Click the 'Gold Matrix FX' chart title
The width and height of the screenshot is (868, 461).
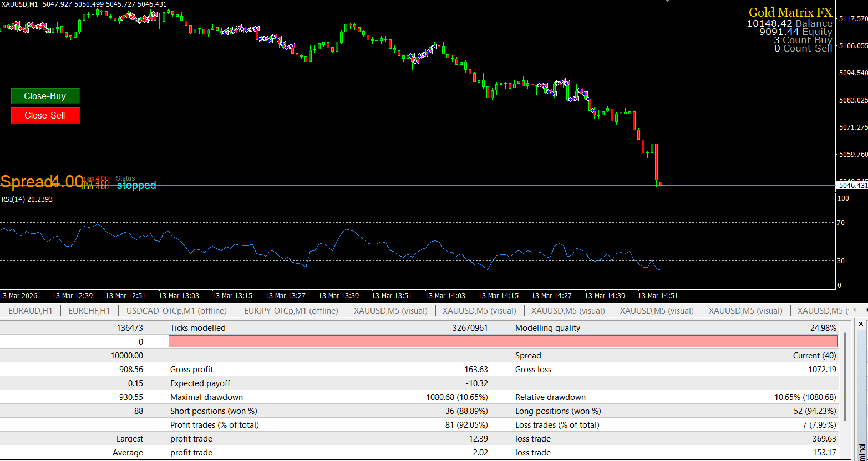pyautogui.click(x=790, y=12)
